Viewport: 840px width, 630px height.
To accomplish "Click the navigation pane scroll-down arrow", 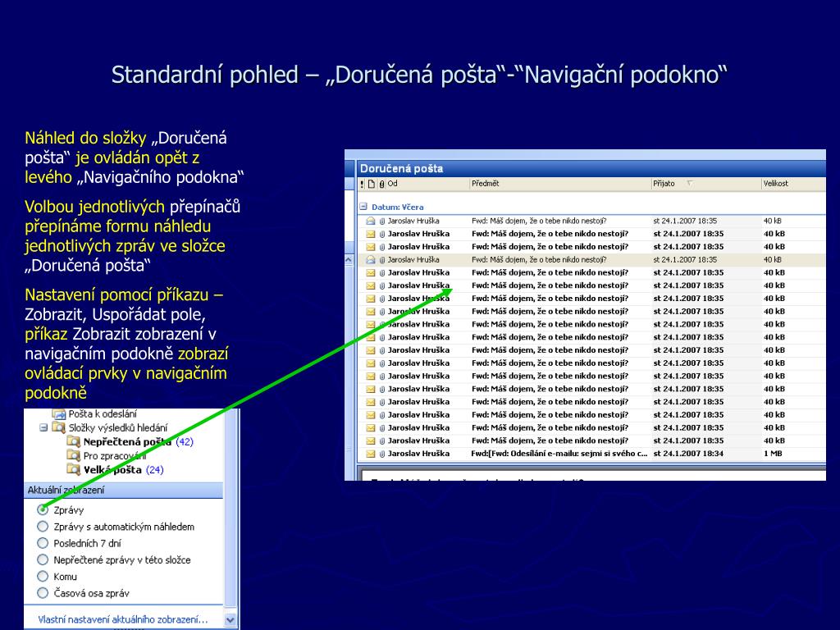I will point(231,620).
